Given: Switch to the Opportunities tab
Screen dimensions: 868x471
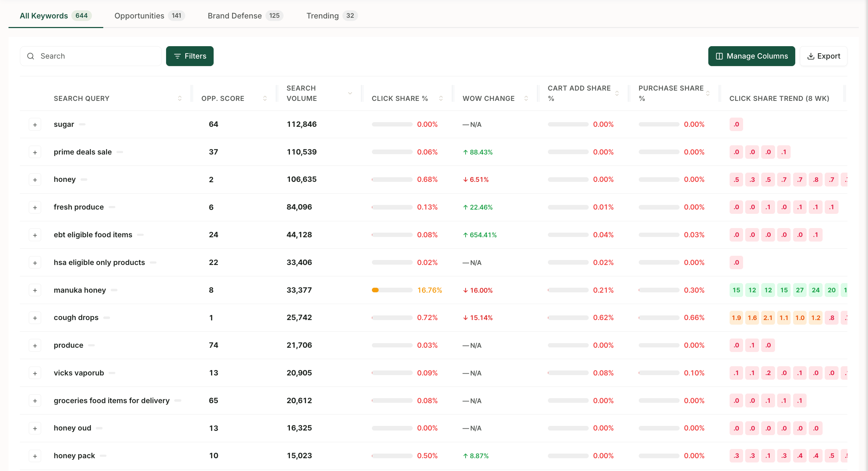Looking at the screenshot, I should point(149,16).
